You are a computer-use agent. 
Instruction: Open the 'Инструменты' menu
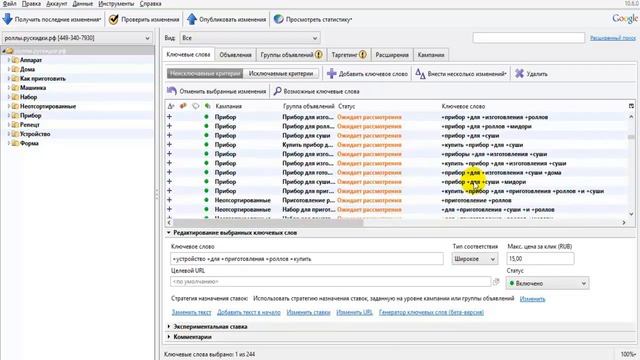116,4
